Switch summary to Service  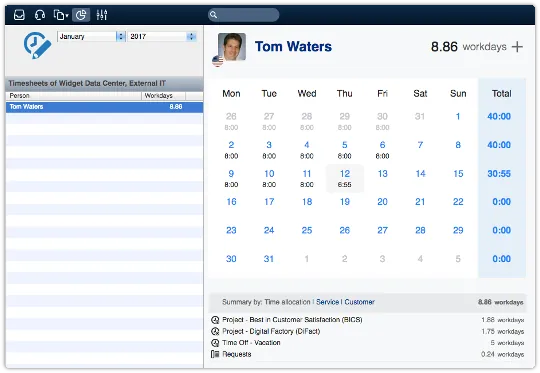coord(328,302)
